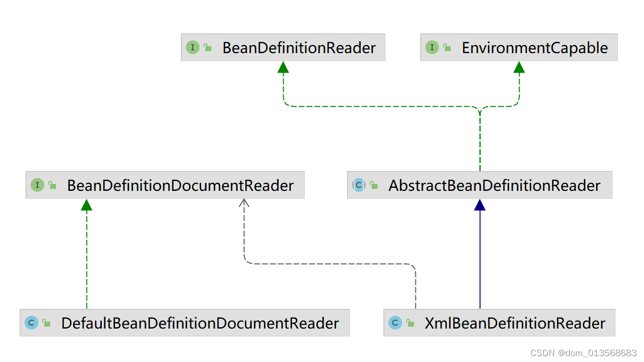Click the interface icon of EnvironmentCapable

[x=432, y=48]
